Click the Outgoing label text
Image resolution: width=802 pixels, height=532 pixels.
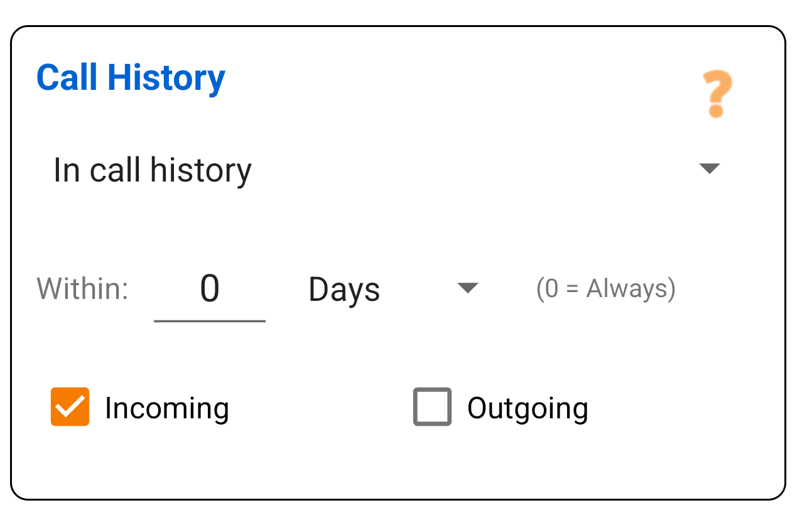click(527, 407)
